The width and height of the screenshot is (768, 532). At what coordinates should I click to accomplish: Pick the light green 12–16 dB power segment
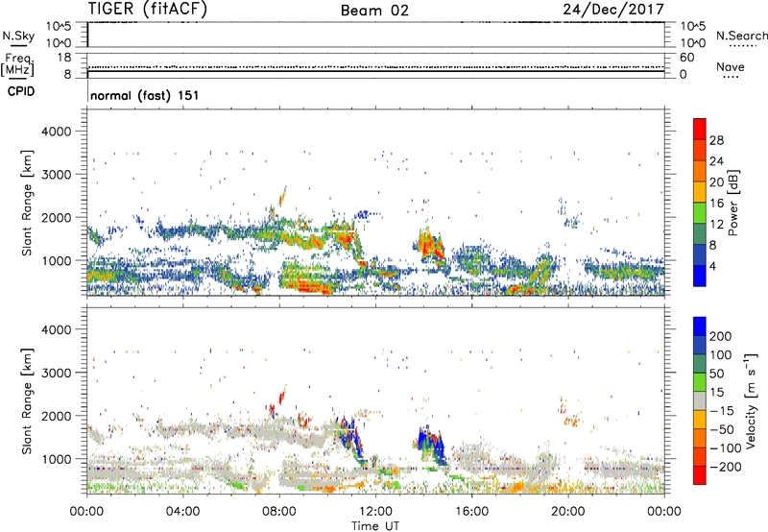tap(700, 213)
